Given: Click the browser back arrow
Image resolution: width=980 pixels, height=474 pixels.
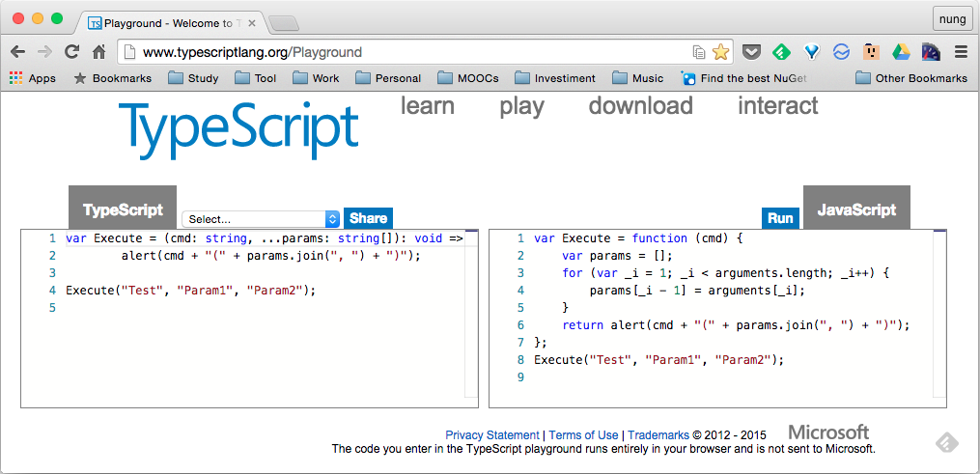Looking at the screenshot, I should [x=17, y=52].
